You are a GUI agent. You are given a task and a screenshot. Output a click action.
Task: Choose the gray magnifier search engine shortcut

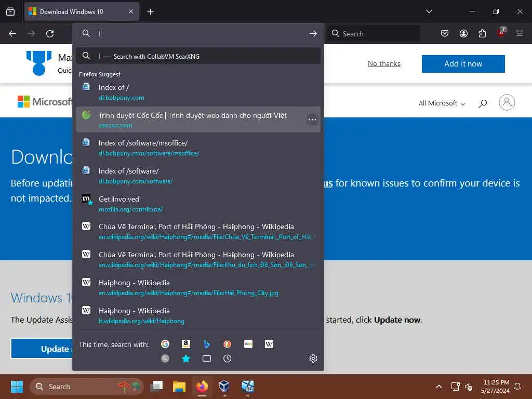165,358
